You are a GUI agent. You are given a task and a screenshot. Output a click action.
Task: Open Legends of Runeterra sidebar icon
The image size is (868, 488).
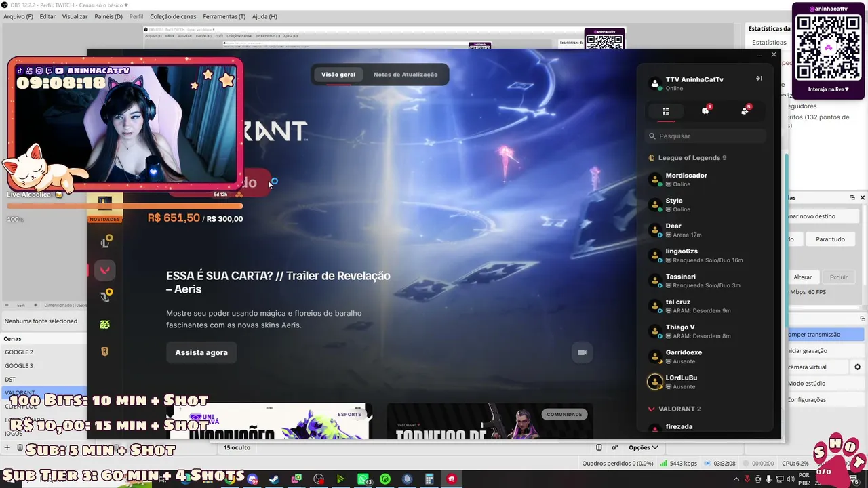pyautogui.click(x=104, y=352)
